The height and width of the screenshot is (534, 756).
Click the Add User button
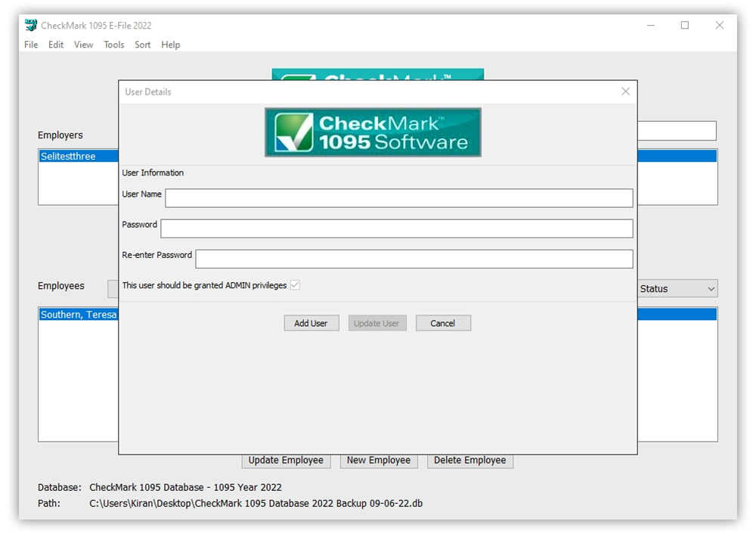click(x=311, y=323)
